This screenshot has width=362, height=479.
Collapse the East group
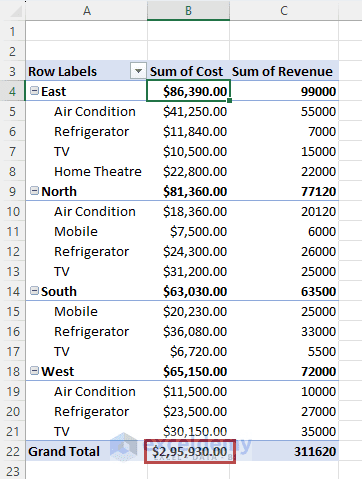click(x=34, y=90)
